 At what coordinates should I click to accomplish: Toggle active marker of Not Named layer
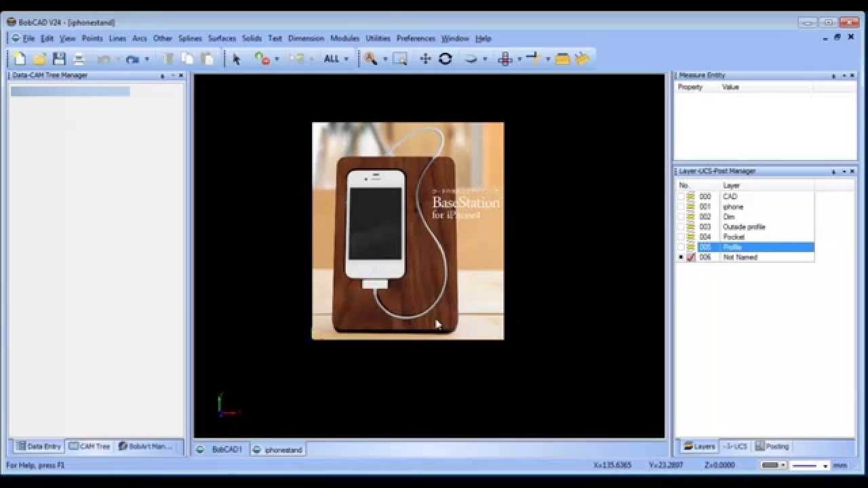tap(681, 258)
